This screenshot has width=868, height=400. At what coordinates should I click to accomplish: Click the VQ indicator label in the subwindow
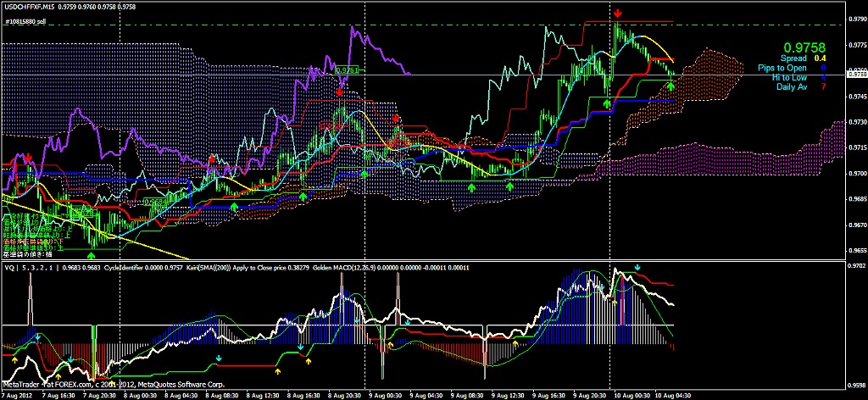pyautogui.click(x=8, y=268)
